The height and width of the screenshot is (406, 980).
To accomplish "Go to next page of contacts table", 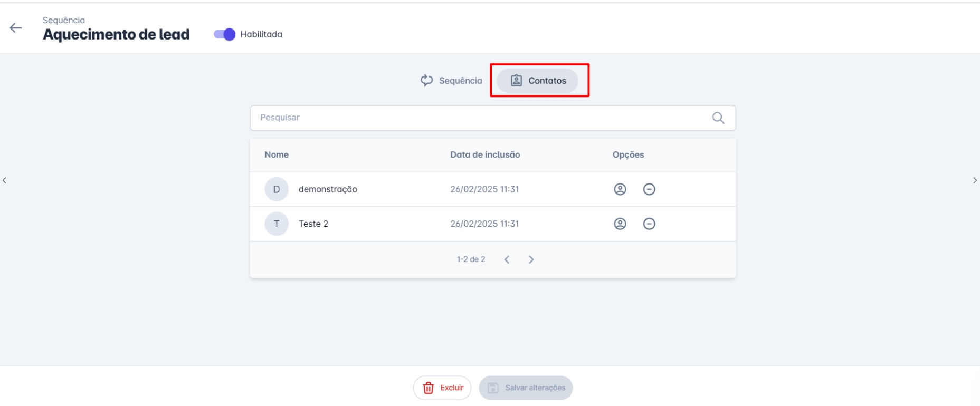I will coord(531,259).
